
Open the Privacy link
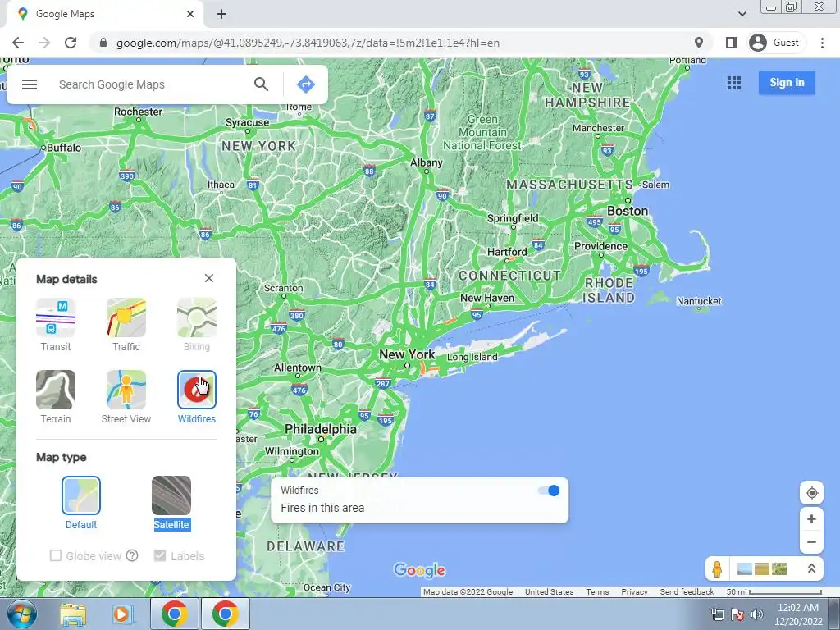634,592
